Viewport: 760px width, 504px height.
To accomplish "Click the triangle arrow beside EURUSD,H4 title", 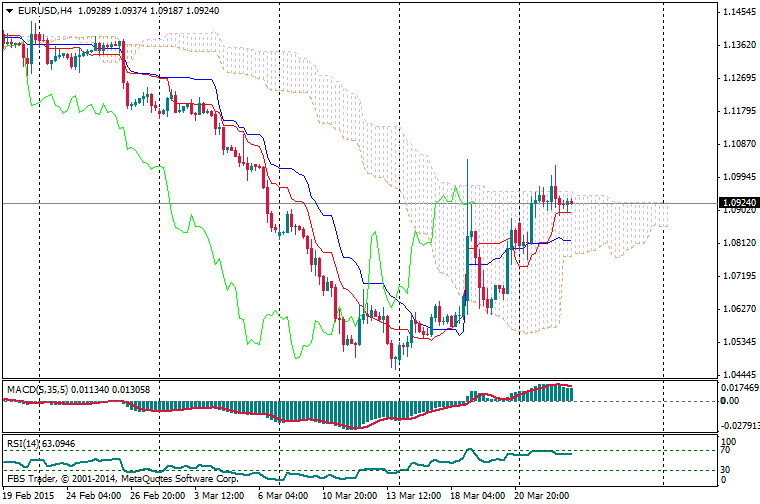I will click(9, 11).
